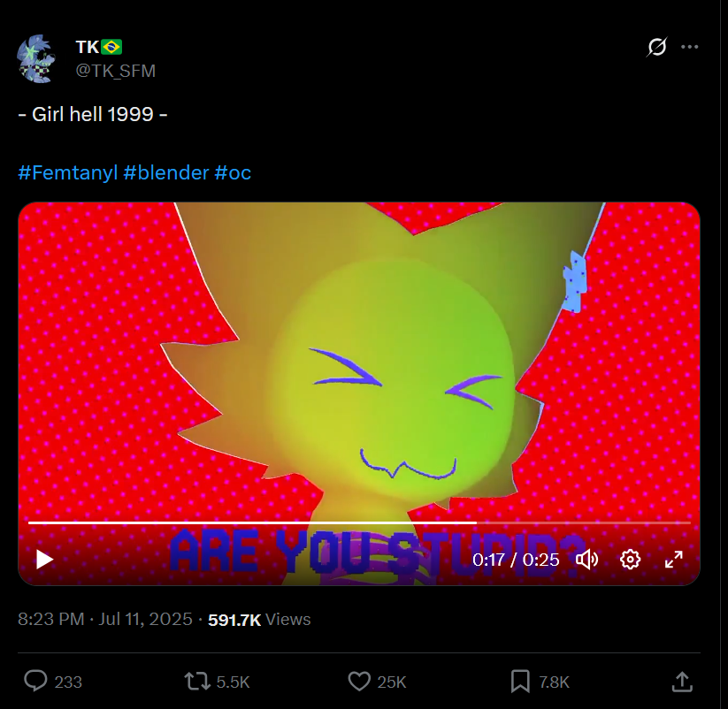The image size is (728, 709).
Task: Enter fullscreen video mode
Action: pos(674,559)
